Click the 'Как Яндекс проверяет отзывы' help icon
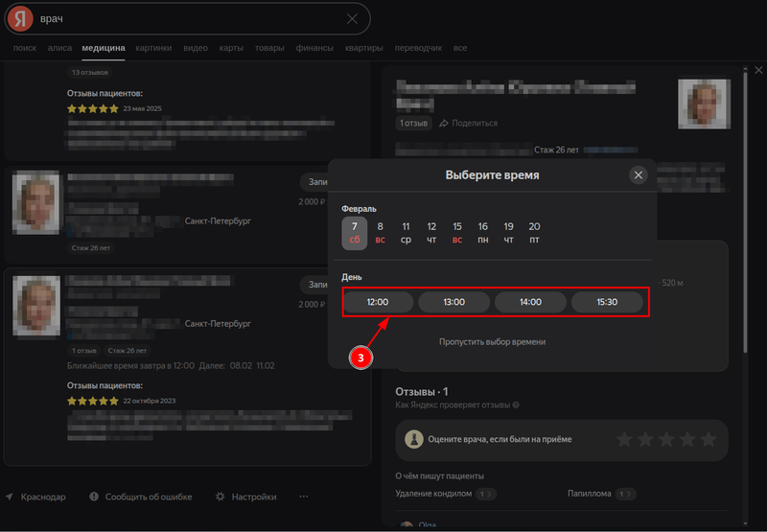The width and height of the screenshot is (767, 532). [516, 405]
